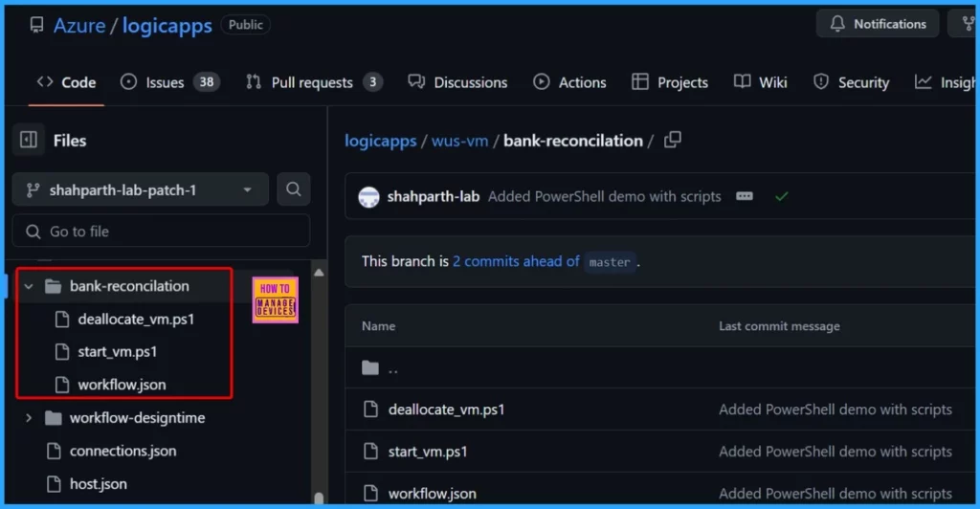
Task: Open host.json in the file tree
Action: [99, 484]
